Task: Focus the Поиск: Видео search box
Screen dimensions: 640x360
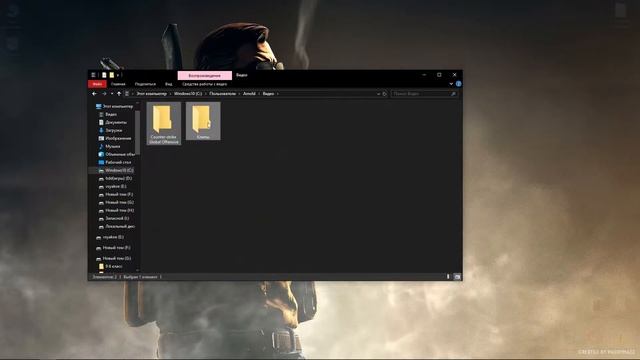Action: 424,94
